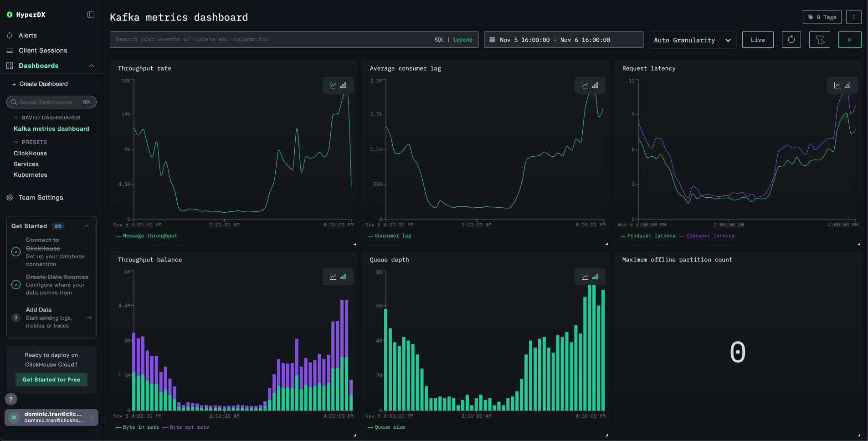Viewport: 868px width, 441px height.
Task: Click the refresh dashboard icon
Action: coord(791,40)
